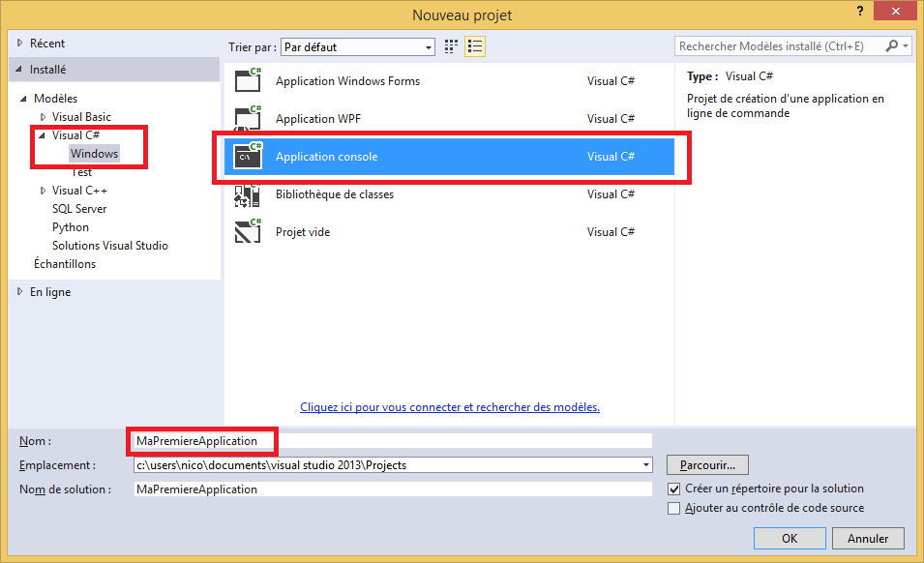Click the search magnifier icon
Image resolution: width=924 pixels, height=563 pixels.
point(892,45)
